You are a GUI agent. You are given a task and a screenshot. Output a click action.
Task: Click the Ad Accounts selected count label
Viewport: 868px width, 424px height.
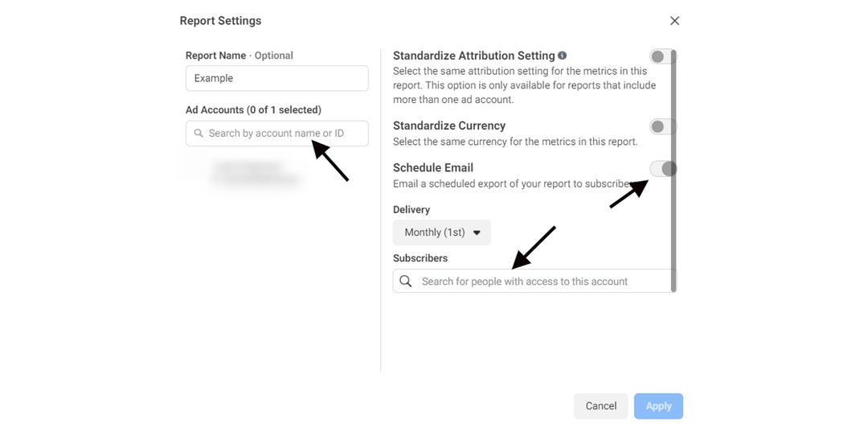click(253, 110)
